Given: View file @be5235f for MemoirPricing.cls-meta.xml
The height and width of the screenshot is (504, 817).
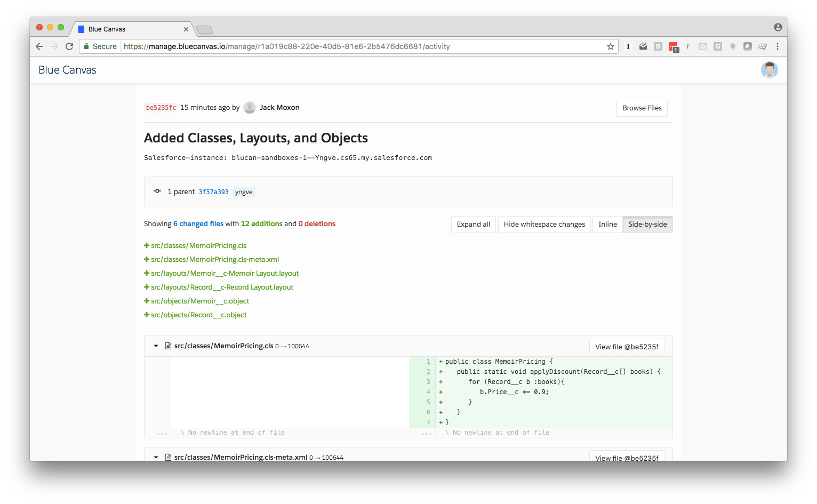Looking at the screenshot, I should [627, 457].
